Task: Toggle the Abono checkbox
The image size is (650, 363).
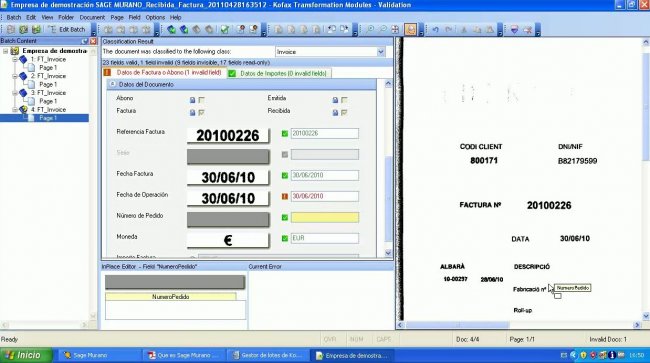Action: coord(201,100)
